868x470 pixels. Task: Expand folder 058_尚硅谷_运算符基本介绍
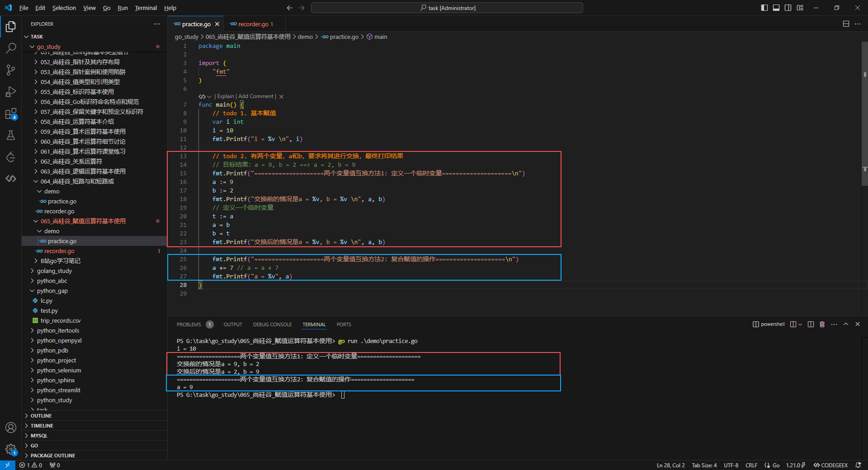click(94, 122)
